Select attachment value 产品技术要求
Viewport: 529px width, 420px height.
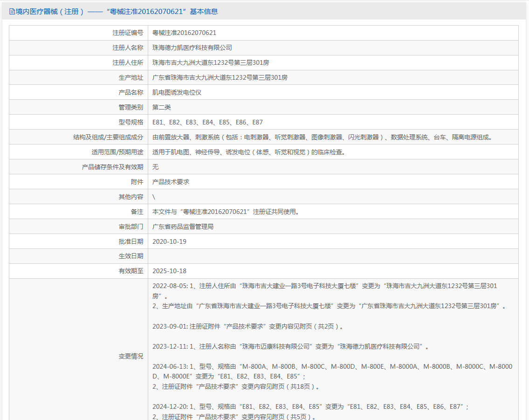[171, 182]
